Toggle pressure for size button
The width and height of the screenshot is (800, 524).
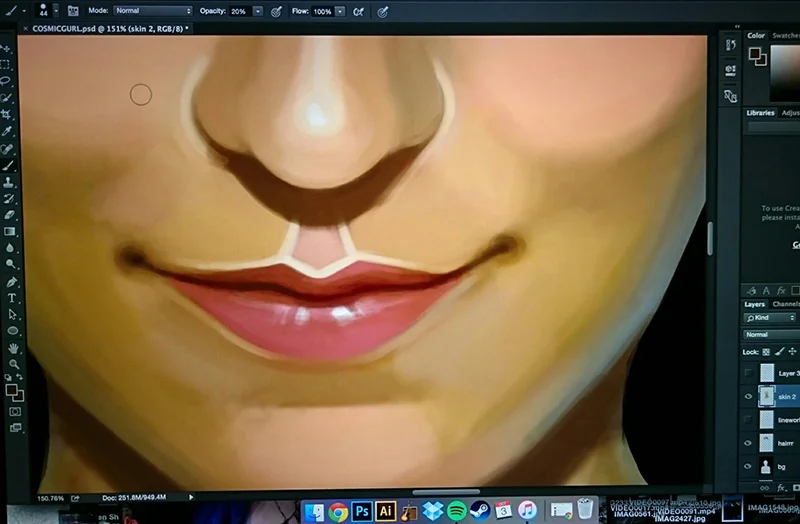click(383, 12)
